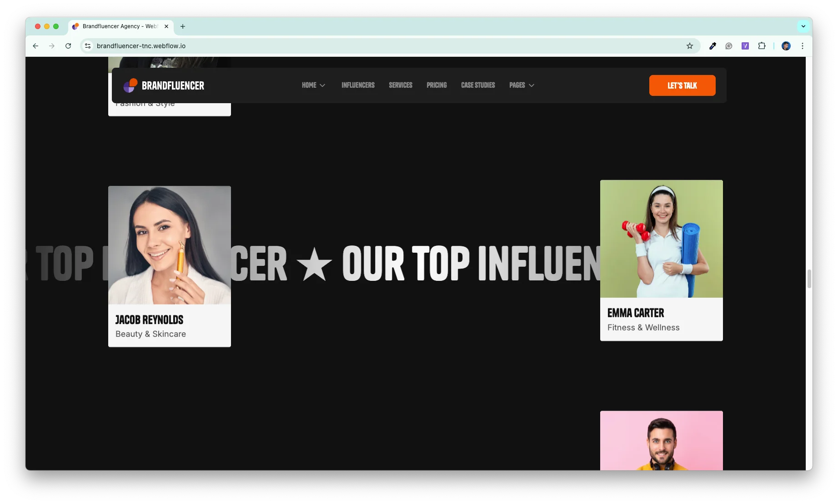Open the PRICING page link
Image resolution: width=838 pixels, height=504 pixels.
click(x=436, y=85)
